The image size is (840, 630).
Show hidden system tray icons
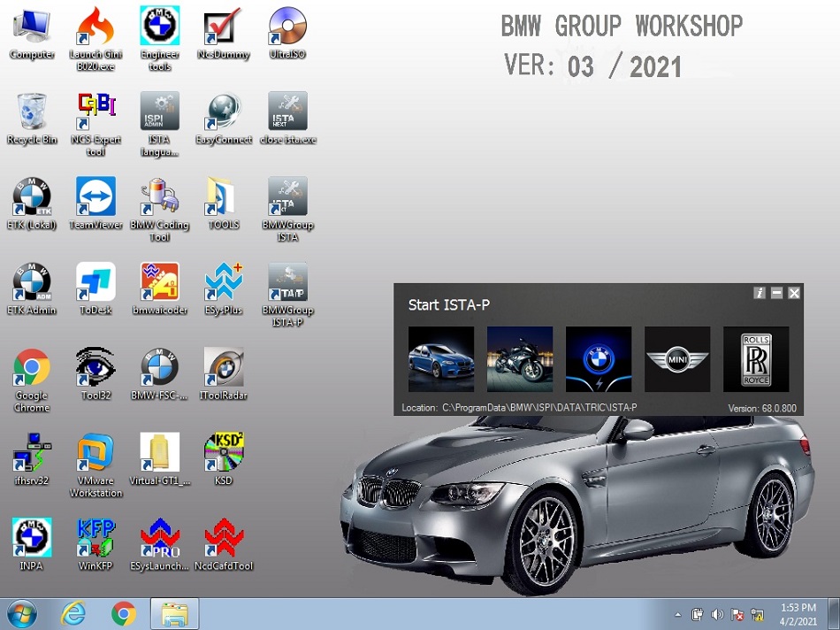(677, 614)
